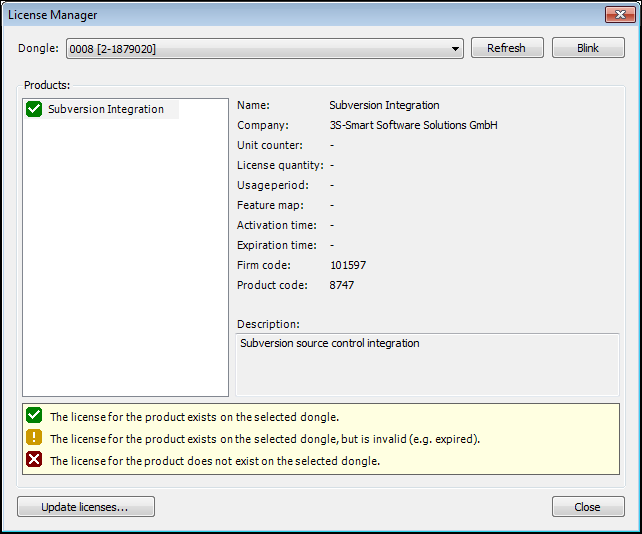Click the red missing-license X icon
The width and height of the screenshot is (642, 534).
pos(34,459)
